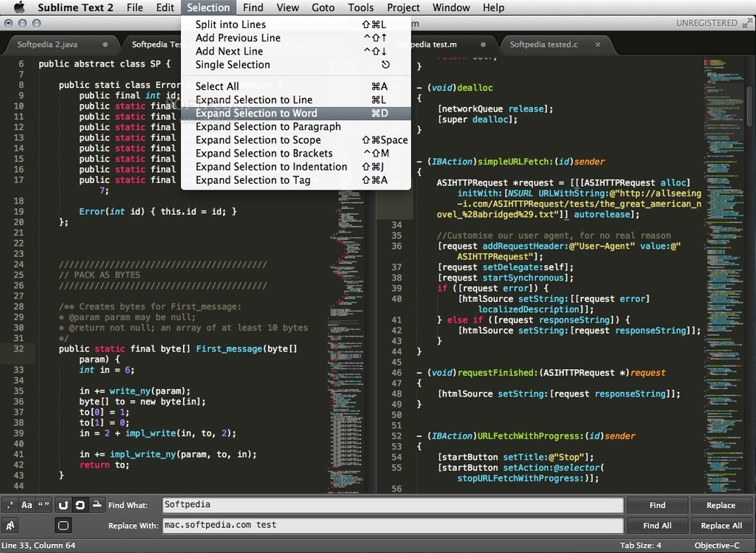
Task: Open the Tab Size status bar menu
Action: pyautogui.click(x=640, y=546)
